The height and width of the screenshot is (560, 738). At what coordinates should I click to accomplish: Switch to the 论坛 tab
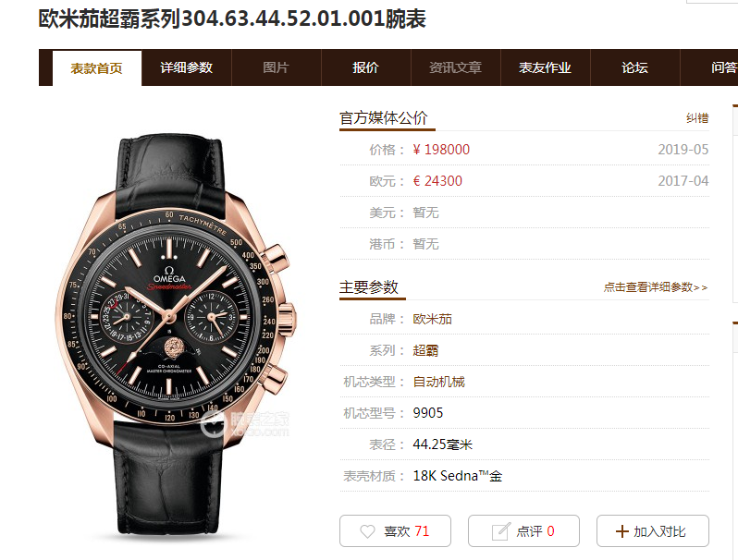pos(635,67)
